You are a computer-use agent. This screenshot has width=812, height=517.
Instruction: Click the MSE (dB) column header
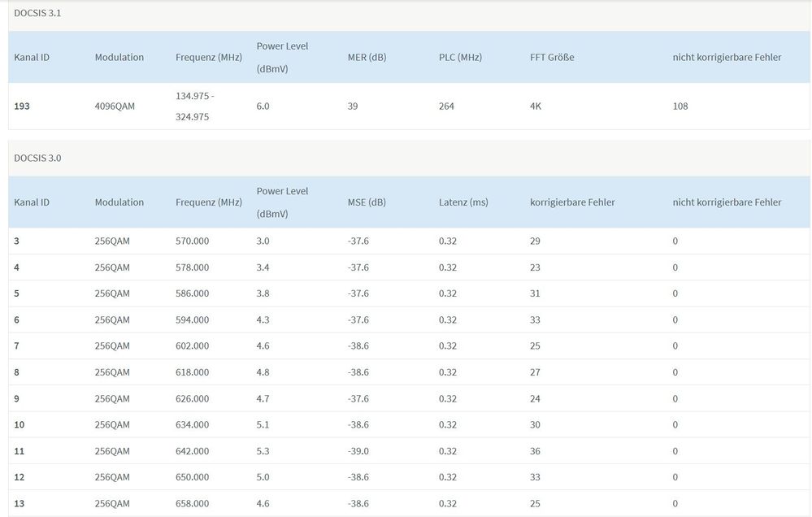[367, 202]
